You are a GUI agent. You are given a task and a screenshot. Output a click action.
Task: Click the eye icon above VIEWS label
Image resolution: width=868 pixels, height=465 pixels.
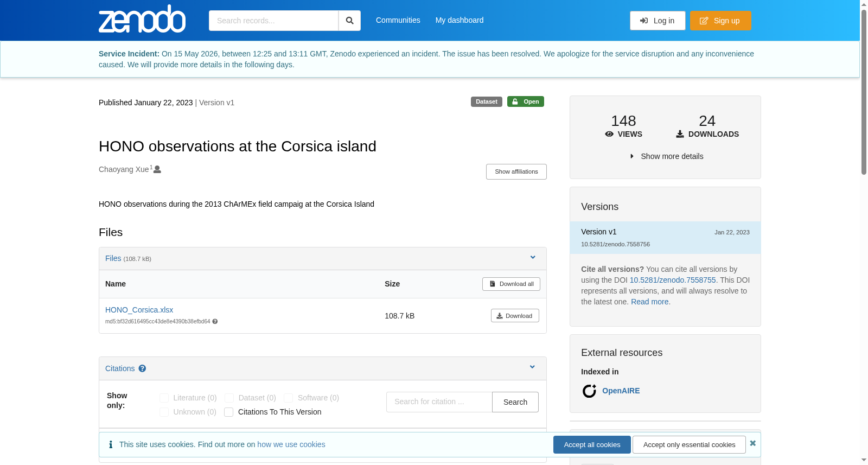(x=609, y=134)
